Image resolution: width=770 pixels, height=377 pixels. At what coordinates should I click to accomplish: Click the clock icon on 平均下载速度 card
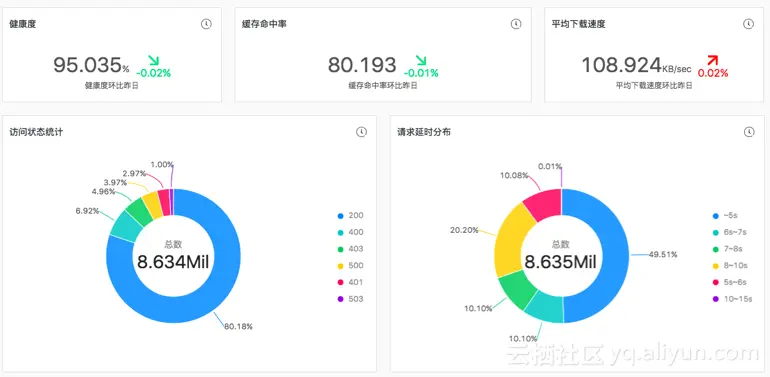(748, 24)
